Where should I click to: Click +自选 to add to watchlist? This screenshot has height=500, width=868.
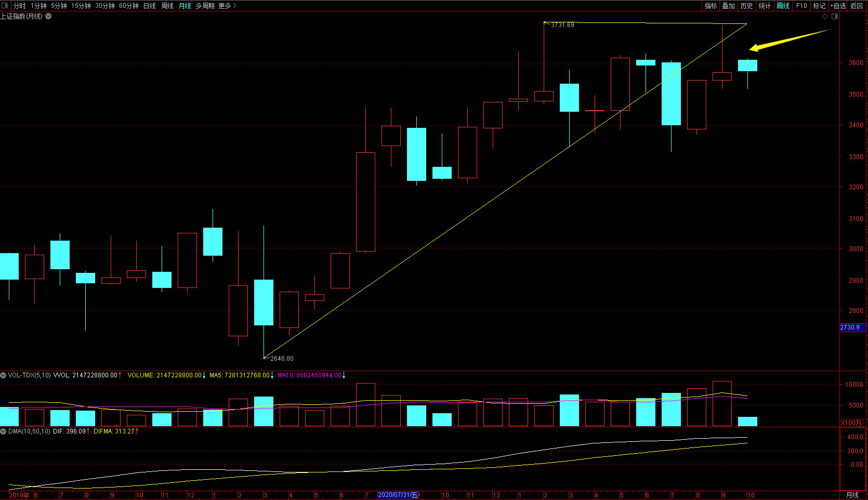point(838,6)
